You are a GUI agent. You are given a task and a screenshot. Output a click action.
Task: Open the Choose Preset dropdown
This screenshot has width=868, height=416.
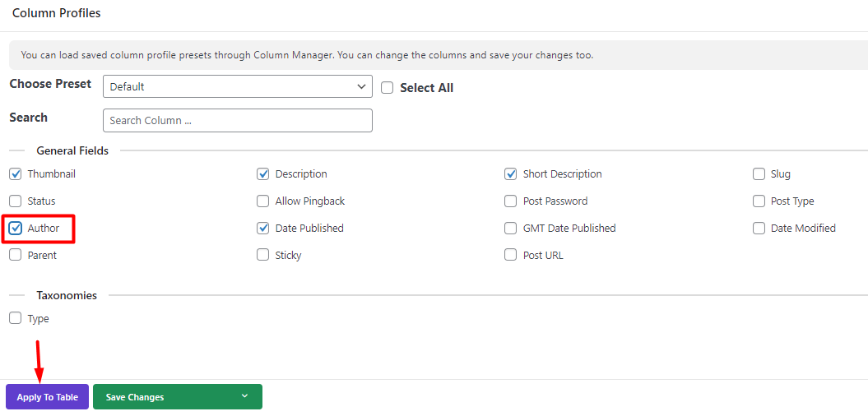[x=238, y=86]
